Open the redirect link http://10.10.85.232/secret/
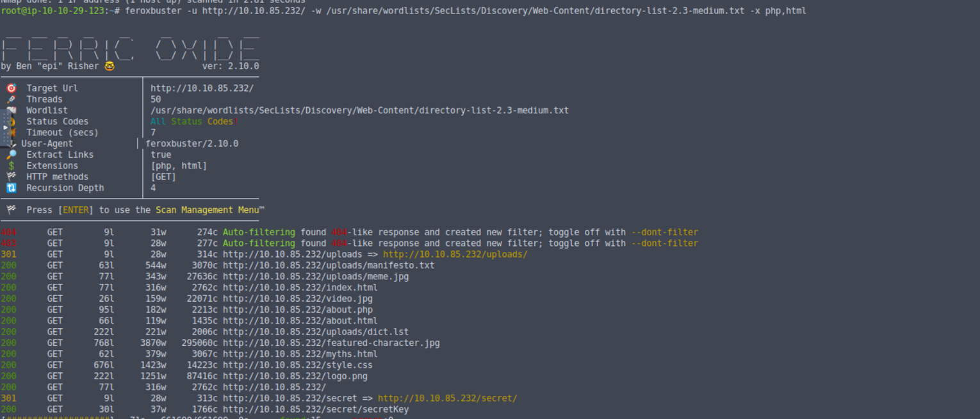This screenshot has width=980, height=419. pyautogui.click(x=448, y=398)
